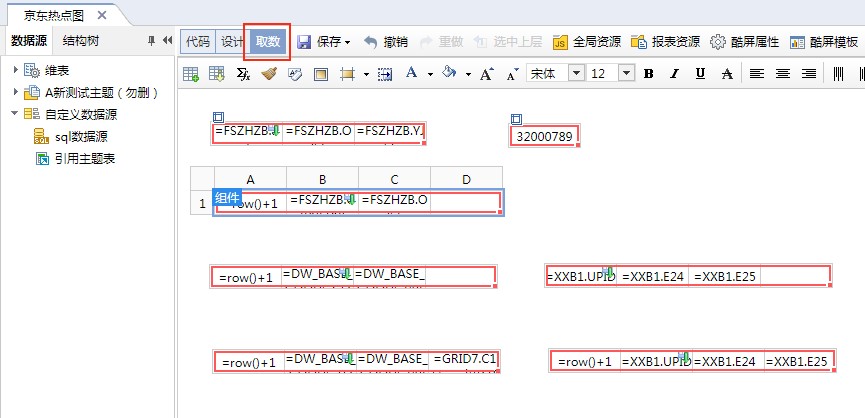Align text to center
The image size is (865, 418).
(782, 74)
